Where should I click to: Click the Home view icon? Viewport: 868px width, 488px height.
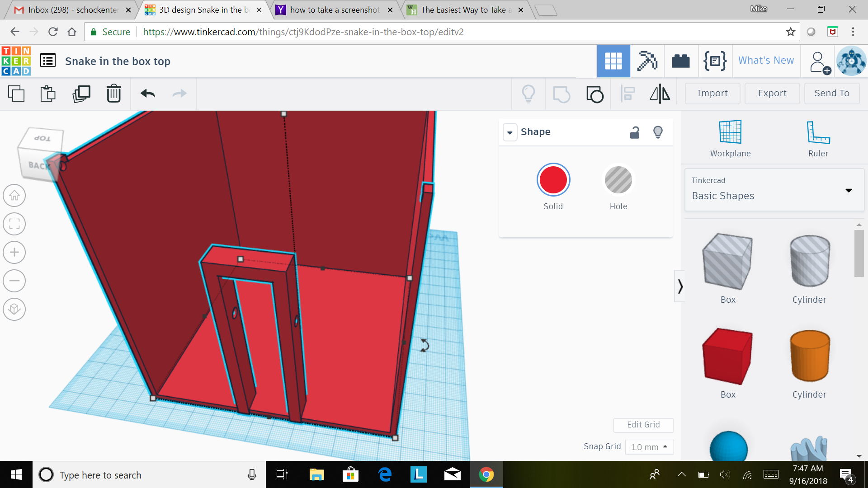coord(14,196)
